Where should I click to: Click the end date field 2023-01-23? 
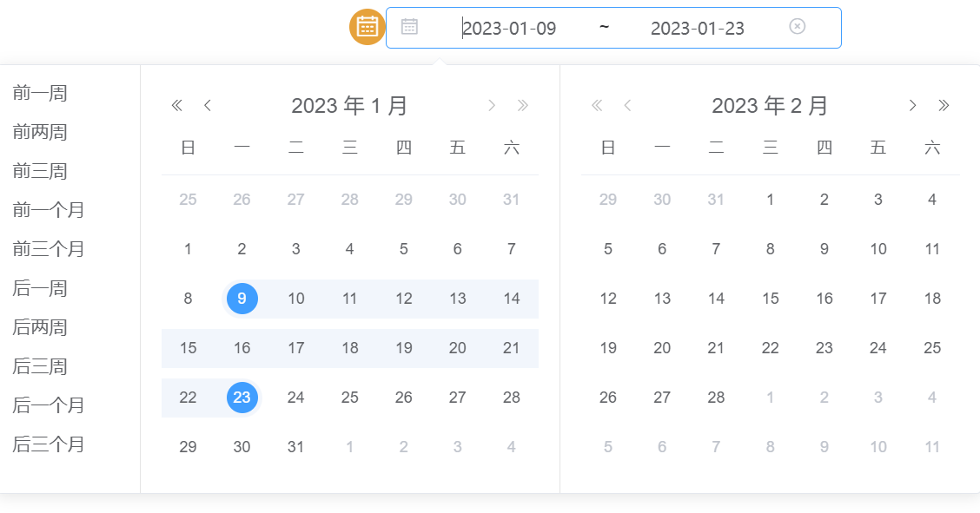click(697, 28)
